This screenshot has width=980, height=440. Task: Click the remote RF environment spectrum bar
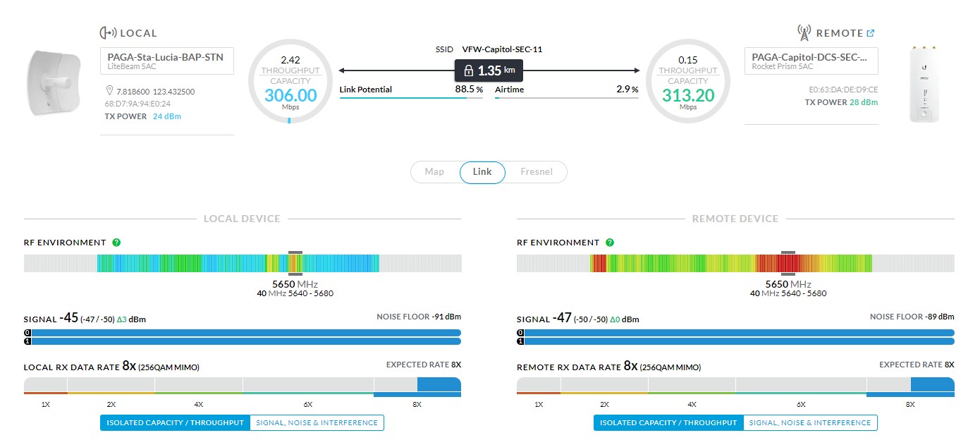click(735, 264)
